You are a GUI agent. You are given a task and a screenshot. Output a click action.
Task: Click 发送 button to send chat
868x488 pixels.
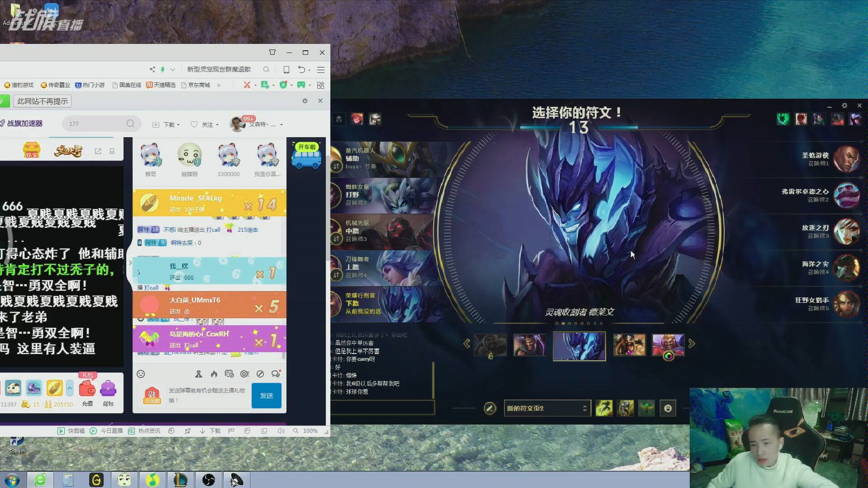pos(266,396)
